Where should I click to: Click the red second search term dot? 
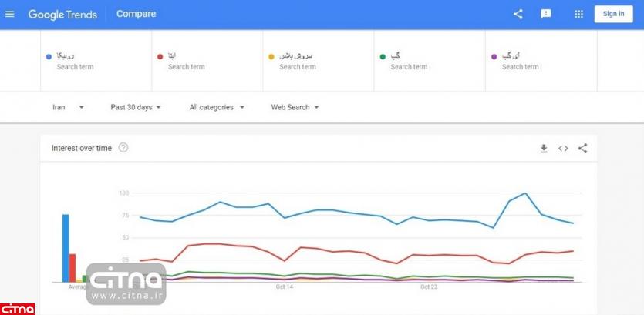click(160, 56)
